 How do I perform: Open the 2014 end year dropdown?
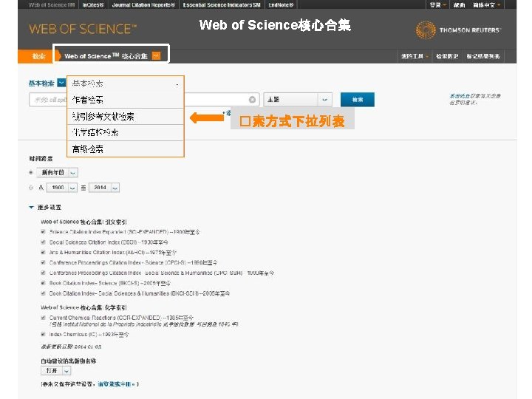tap(104, 188)
